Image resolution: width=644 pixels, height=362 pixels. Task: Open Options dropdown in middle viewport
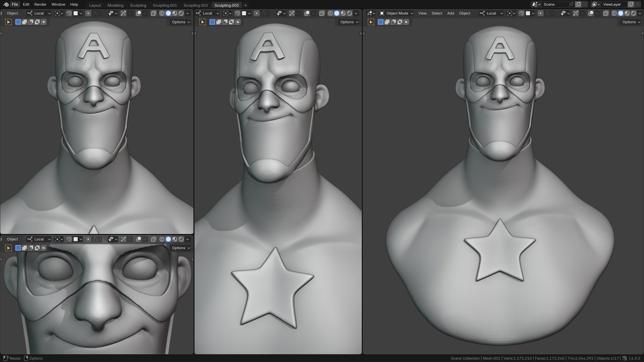349,22
